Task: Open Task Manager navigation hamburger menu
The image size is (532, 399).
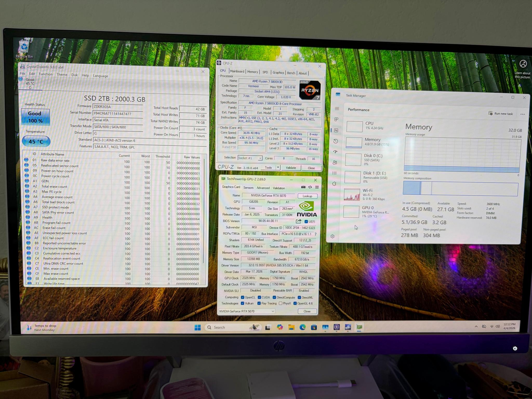Action: [x=337, y=109]
